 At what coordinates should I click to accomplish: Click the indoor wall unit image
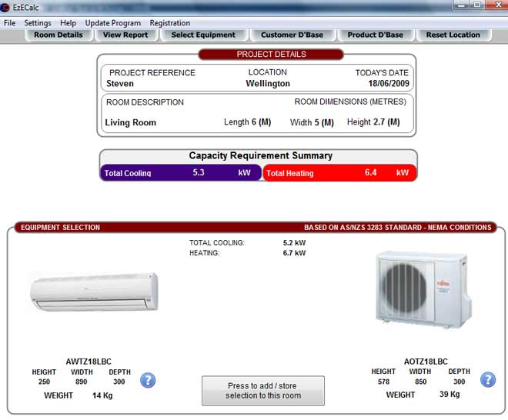pyautogui.click(x=93, y=292)
